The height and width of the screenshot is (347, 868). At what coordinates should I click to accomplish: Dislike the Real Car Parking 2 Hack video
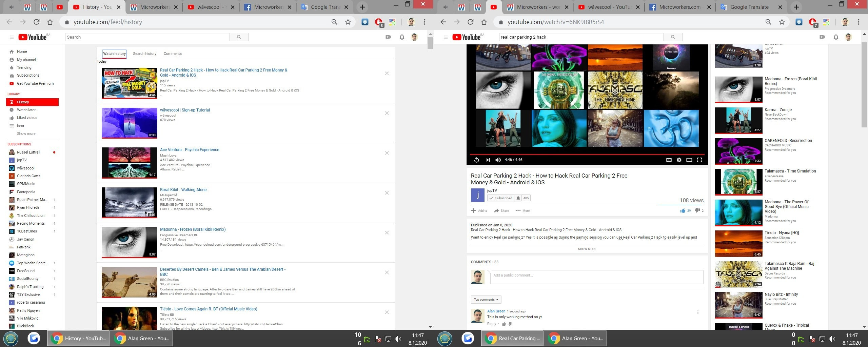(x=697, y=210)
